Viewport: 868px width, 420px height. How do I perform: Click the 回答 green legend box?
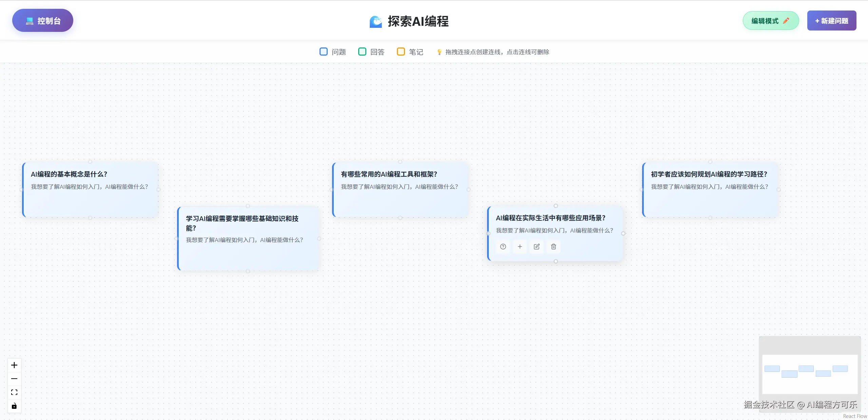click(x=362, y=52)
